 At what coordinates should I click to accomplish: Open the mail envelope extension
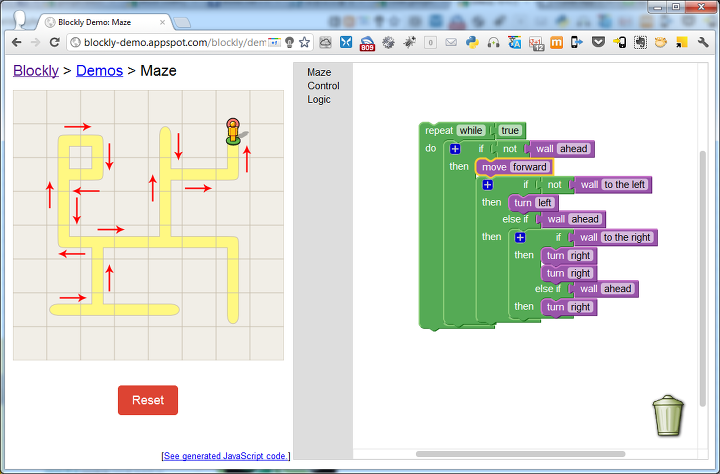click(x=451, y=43)
